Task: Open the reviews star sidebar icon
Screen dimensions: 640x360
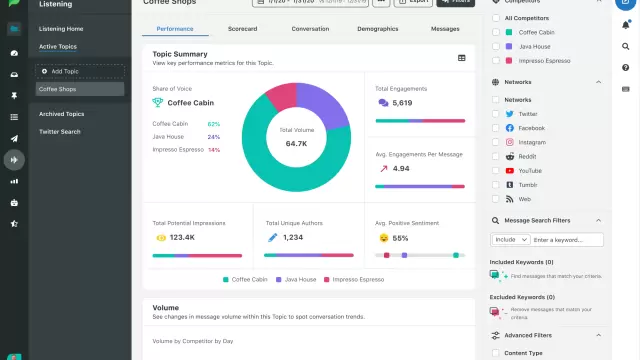Action: [x=14, y=224]
